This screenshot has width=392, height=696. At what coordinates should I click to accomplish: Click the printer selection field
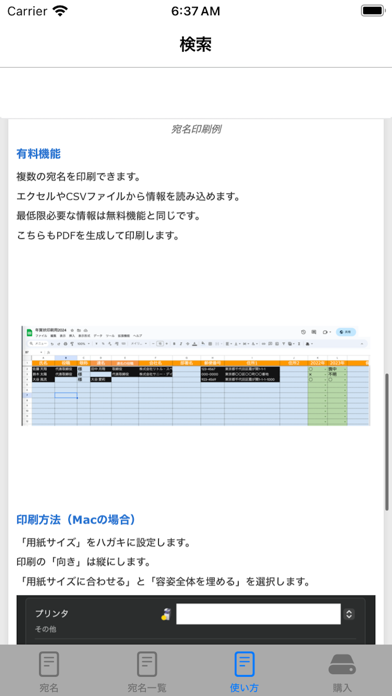pyautogui.click(x=258, y=613)
